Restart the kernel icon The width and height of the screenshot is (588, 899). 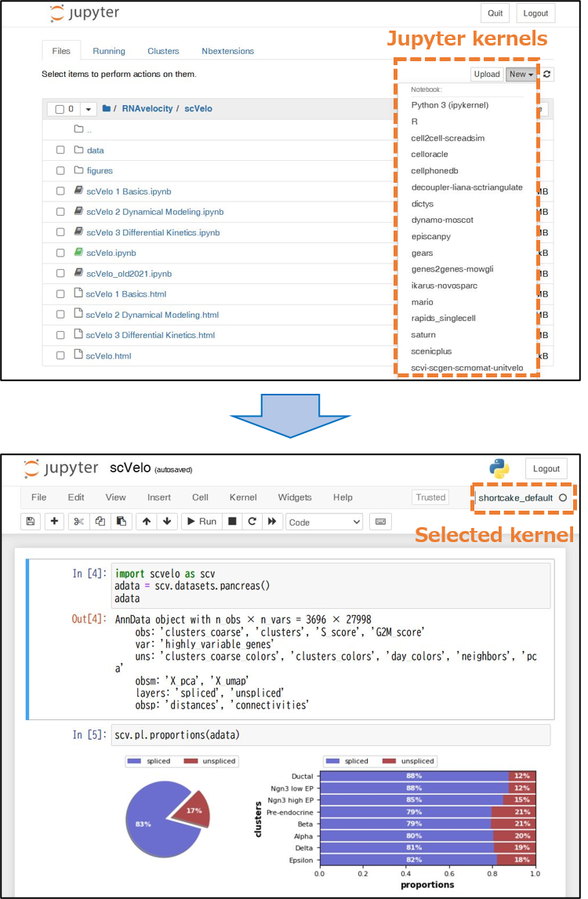pos(252,521)
